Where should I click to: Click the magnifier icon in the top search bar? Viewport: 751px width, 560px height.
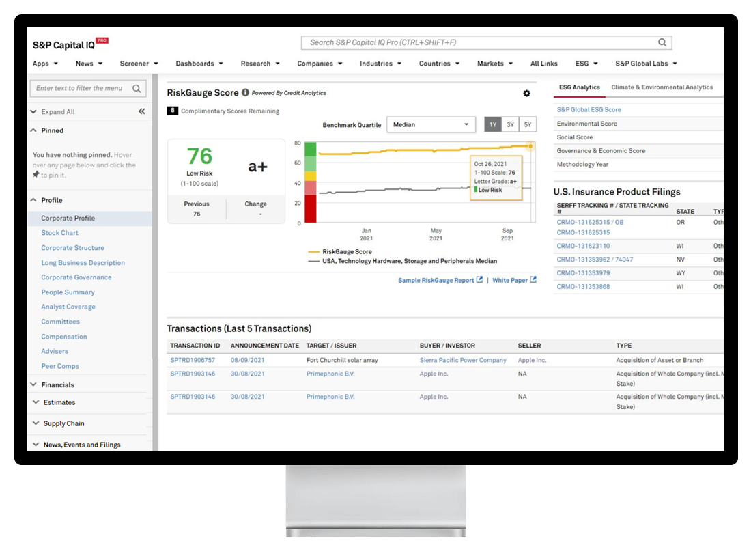(x=662, y=42)
